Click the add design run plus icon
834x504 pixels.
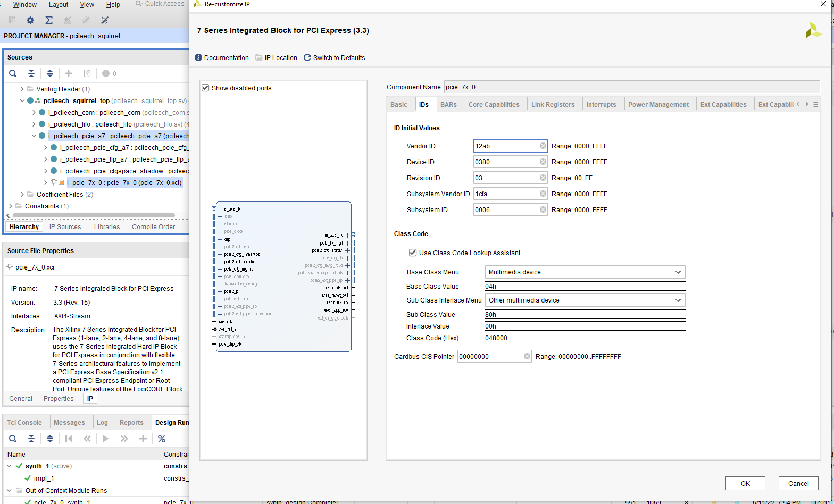pyautogui.click(x=143, y=439)
